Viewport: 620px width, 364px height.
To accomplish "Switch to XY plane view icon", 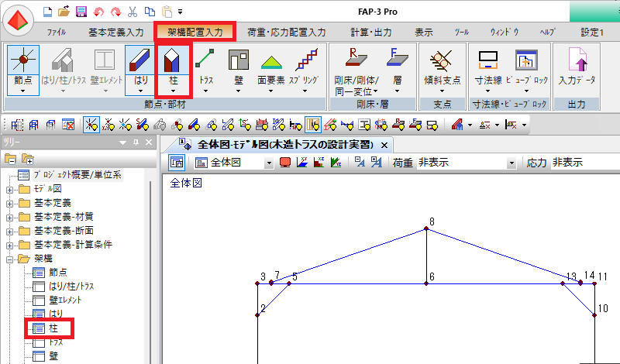I will 302,162.
